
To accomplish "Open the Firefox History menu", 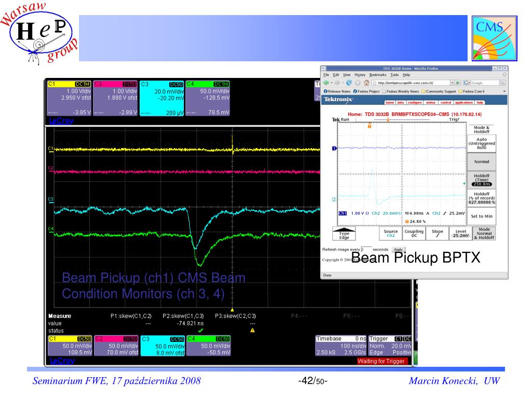I will (360, 75).
